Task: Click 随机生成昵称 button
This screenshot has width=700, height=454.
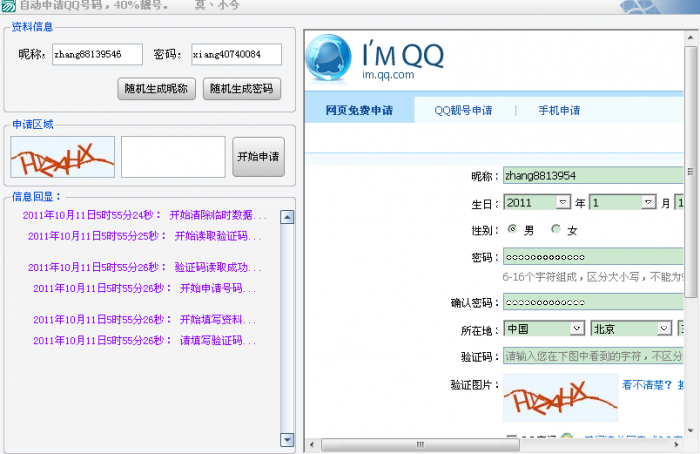Action: coord(156,88)
